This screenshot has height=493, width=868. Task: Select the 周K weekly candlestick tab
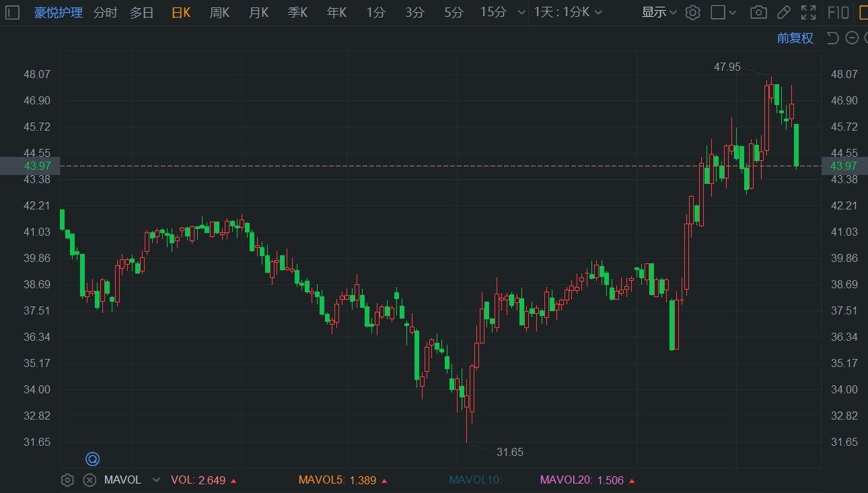coord(219,12)
